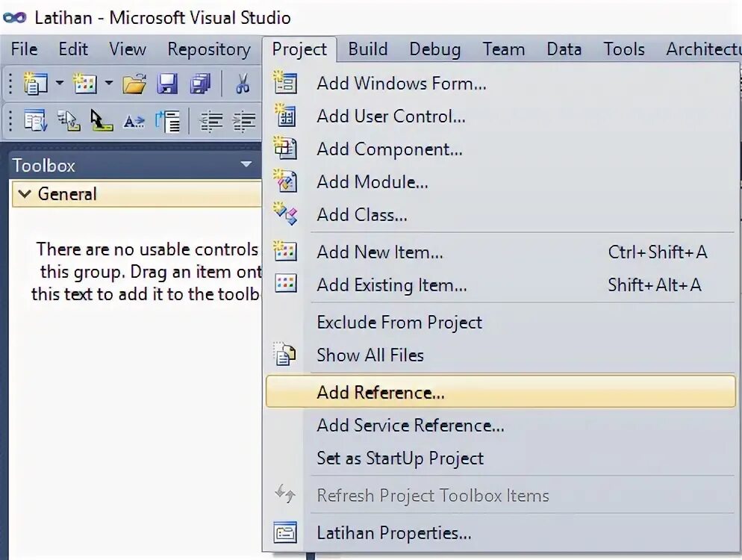This screenshot has height=560, width=742.
Task: Open the Data menu
Action: click(564, 49)
